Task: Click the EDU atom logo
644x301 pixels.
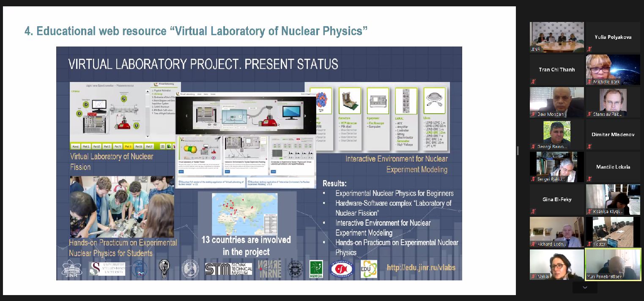Action: (x=369, y=269)
